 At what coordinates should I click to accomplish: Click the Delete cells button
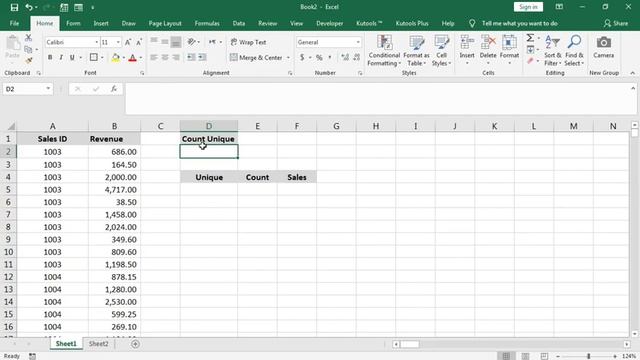488,50
